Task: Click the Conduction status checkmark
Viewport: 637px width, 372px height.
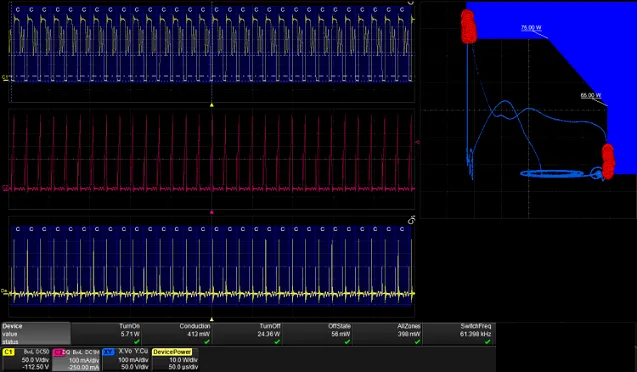Action: pyautogui.click(x=207, y=342)
